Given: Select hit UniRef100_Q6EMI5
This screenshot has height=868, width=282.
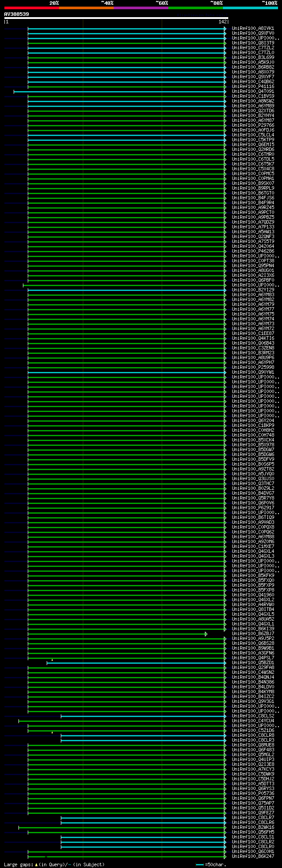Looking at the screenshot, I should [x=253, y=144].
